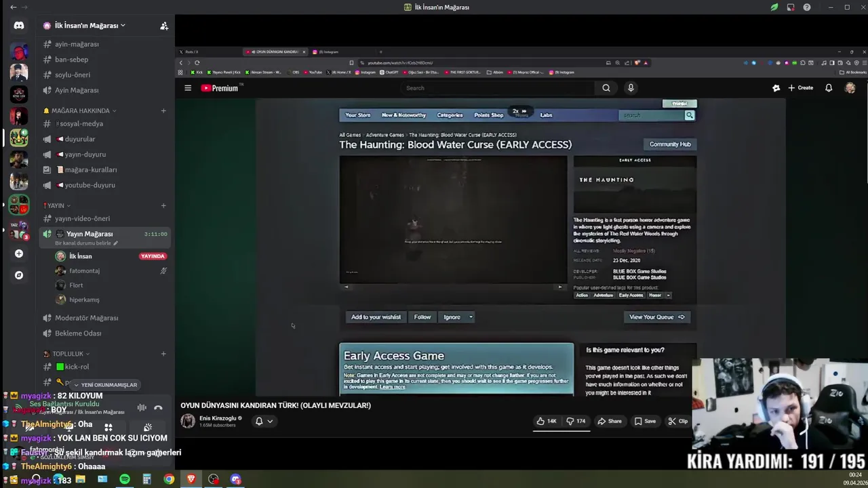This screenshot has width=868, height=488.
Task: Click the YouTube search magnifier button
Action: [606, 87]
